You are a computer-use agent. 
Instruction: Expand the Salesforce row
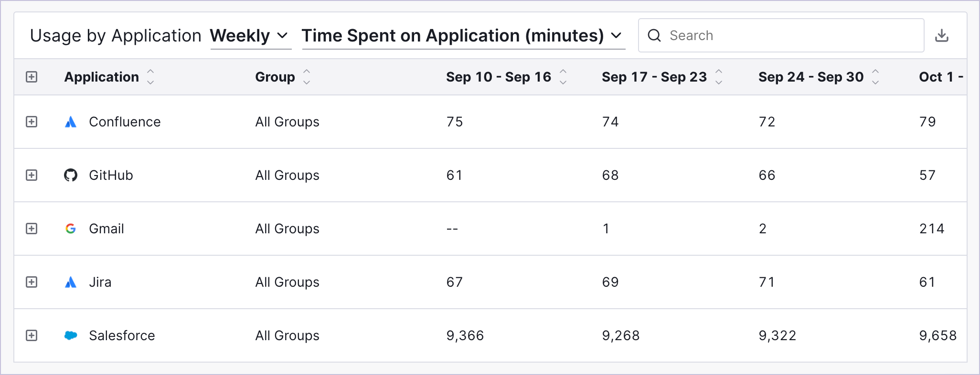(x=32, y=335)
